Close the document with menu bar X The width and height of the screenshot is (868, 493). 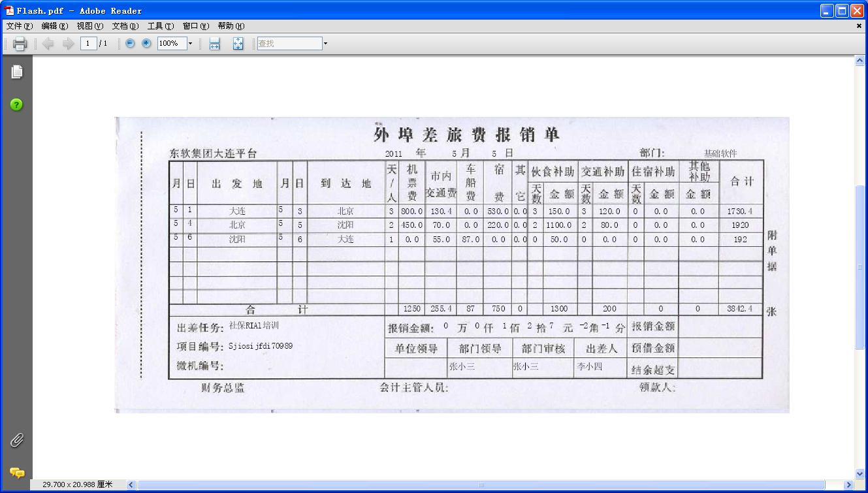[860, 26]
